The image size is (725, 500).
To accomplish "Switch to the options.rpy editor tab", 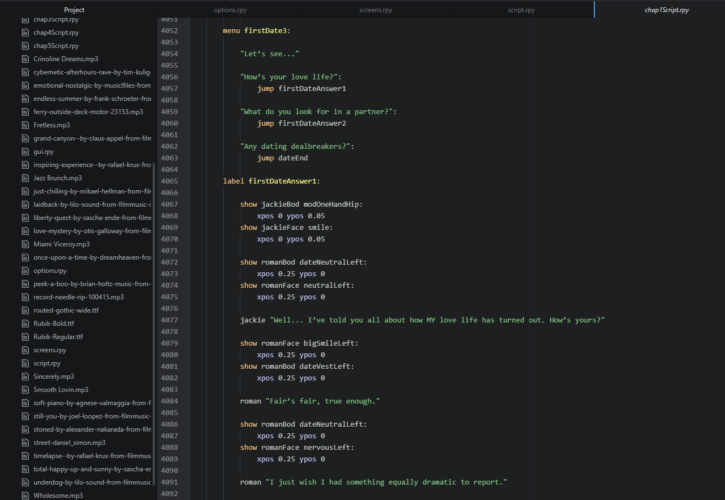I will pos(230,10).
